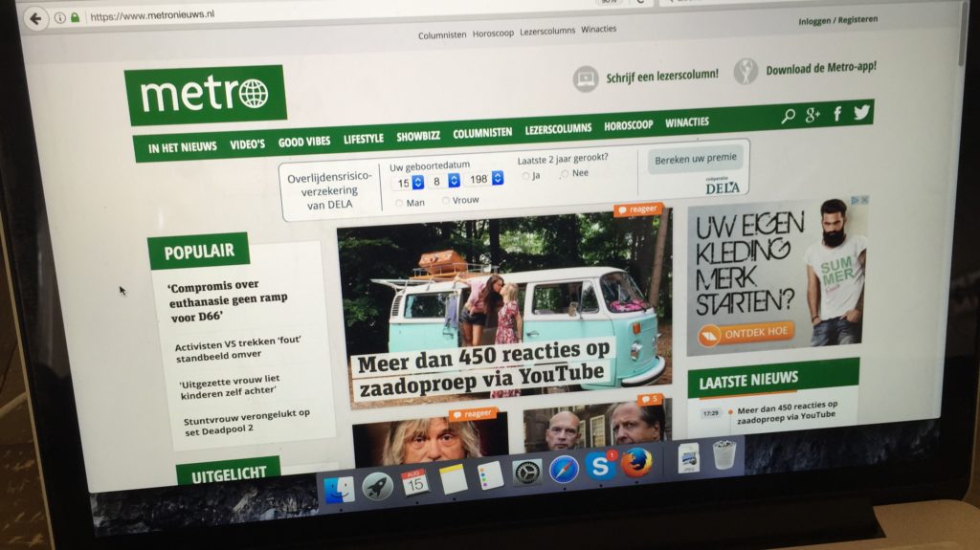
Task: Open the VW van headline article image
Action: [x=503, y=297]
